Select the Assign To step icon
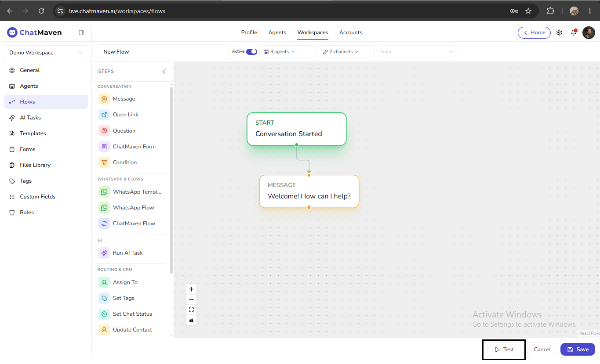The image size is (600, 364). (104, 282)
